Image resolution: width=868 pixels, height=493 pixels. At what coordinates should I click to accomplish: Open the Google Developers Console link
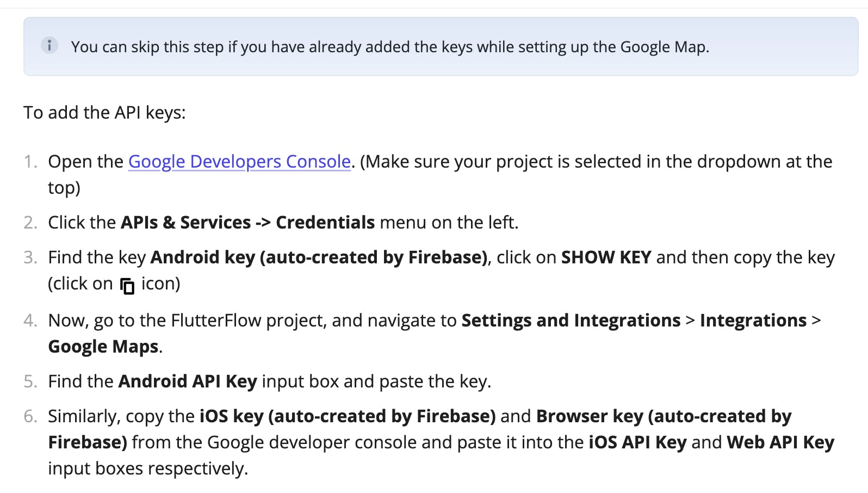[x=239, y=162]
